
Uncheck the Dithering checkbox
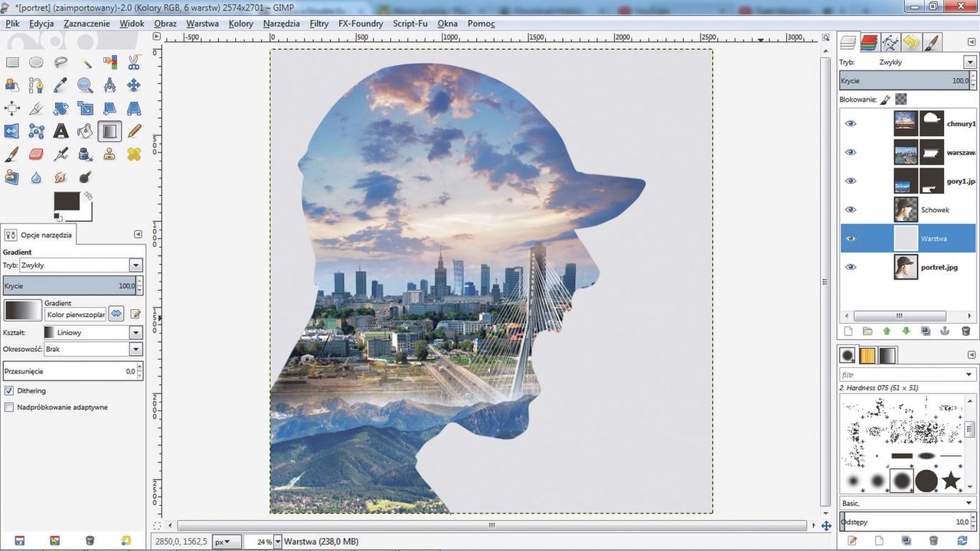[x=9, y=390]
